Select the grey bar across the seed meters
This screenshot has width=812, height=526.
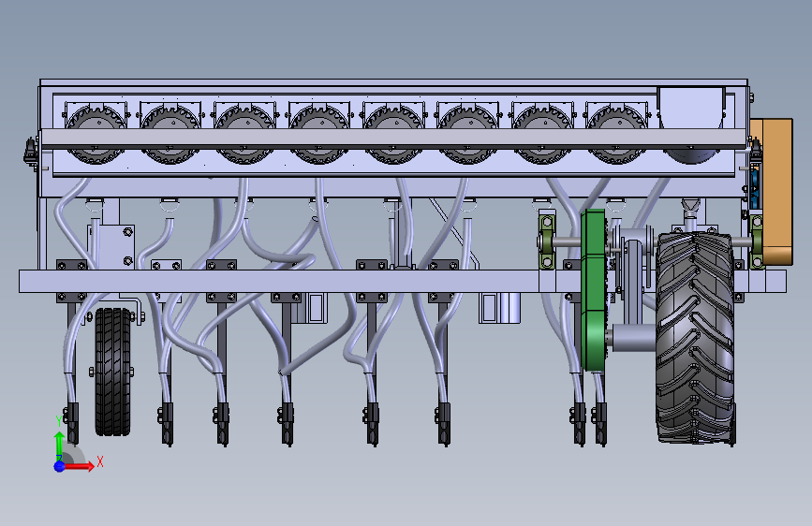point(393,138)
